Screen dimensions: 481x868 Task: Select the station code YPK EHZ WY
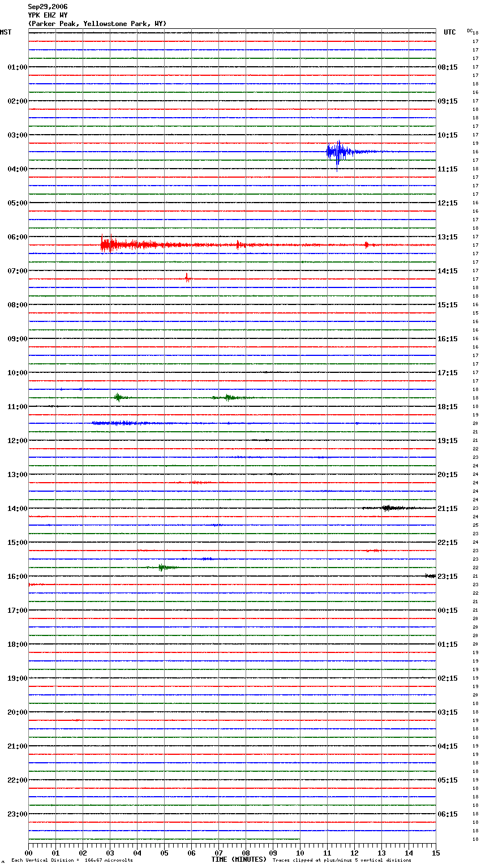point(48,15)
